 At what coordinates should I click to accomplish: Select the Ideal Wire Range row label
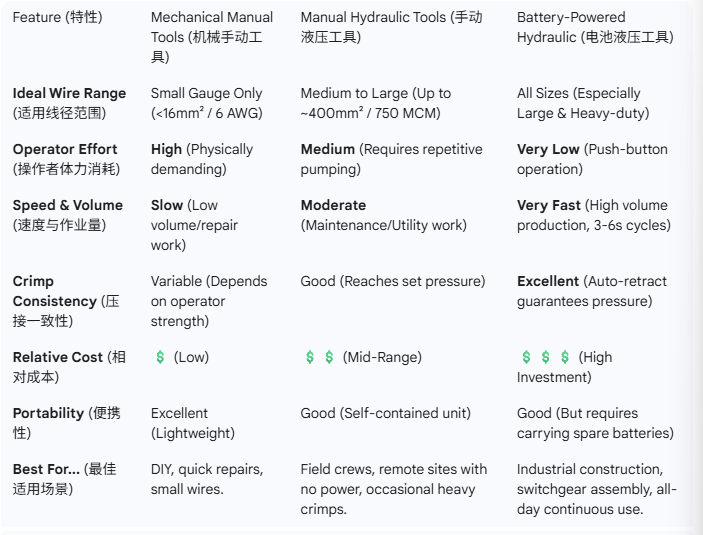(69, 103)
